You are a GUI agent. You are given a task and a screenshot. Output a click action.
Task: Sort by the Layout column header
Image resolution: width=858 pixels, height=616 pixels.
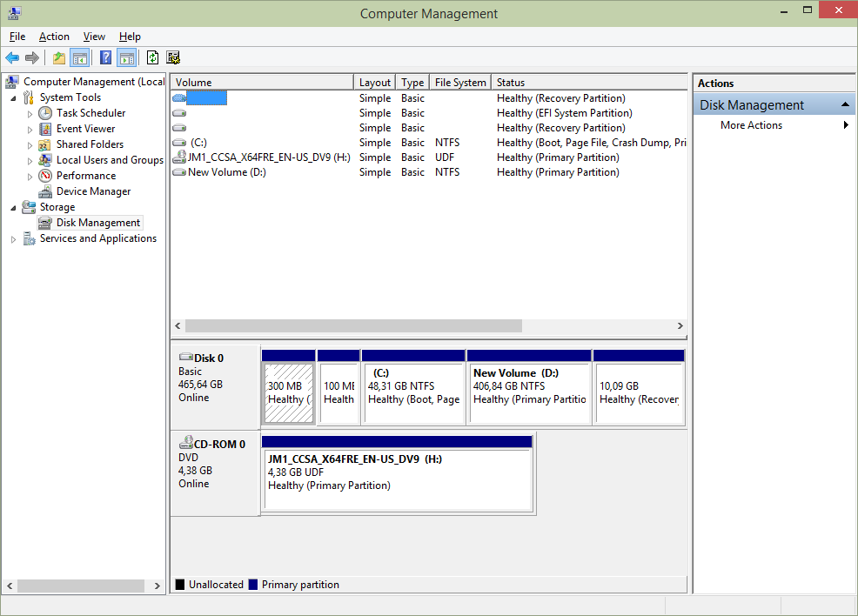click(x=375, y=83)
